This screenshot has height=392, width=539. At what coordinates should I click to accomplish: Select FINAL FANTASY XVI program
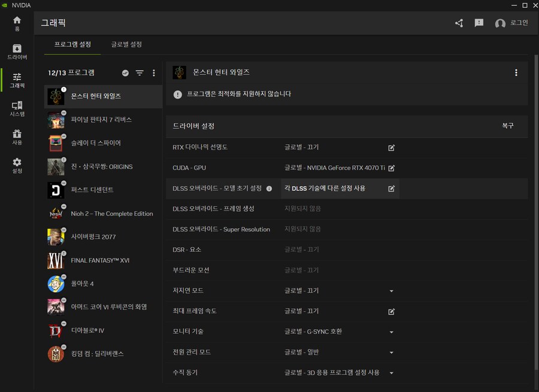(103, 260)
